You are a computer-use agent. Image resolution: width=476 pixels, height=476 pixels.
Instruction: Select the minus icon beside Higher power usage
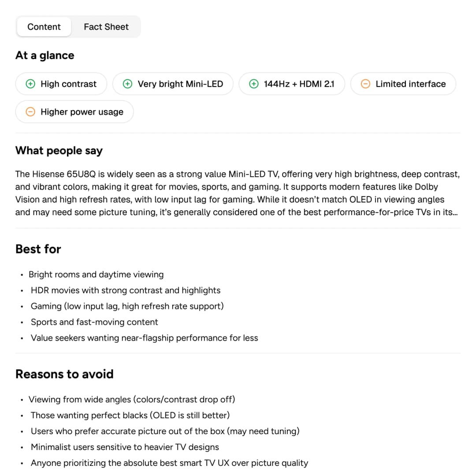(x=30, y=112)
